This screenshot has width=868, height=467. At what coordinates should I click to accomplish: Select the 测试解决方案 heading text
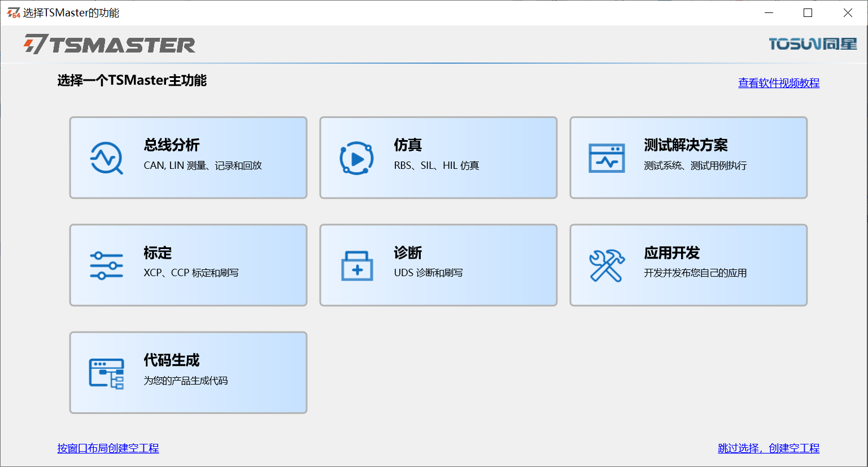pyautogui.click(x=686, y=145)
